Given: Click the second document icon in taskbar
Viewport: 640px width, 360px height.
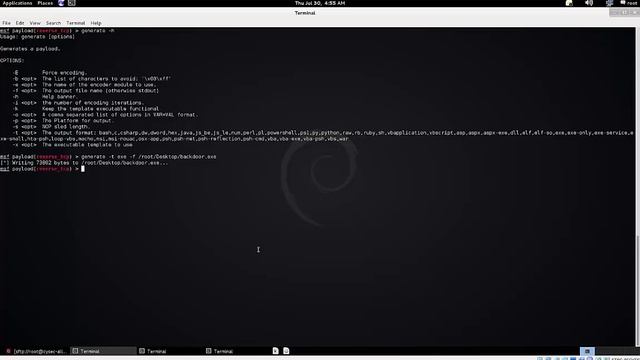Looking at the screenshot, I should [x=286, y=351].
